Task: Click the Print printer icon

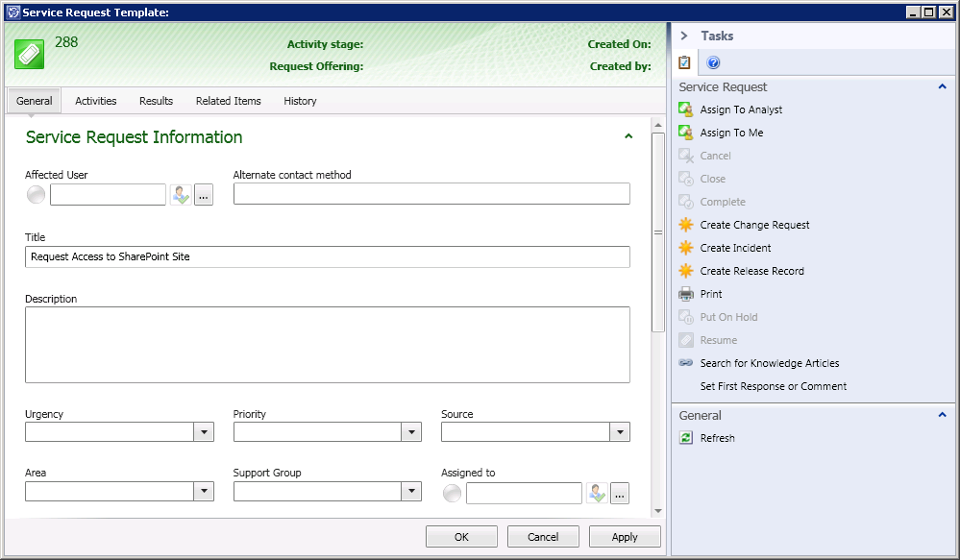Action: 685,294
